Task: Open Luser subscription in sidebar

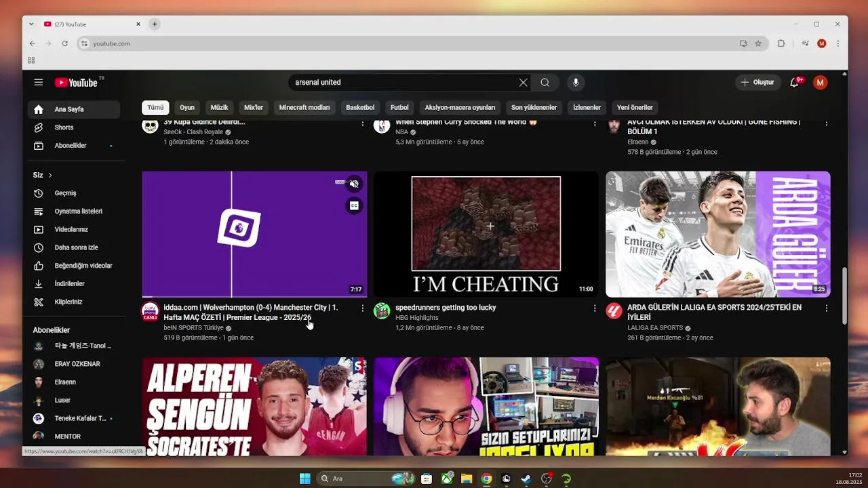Action: click(x=74, y=401)
